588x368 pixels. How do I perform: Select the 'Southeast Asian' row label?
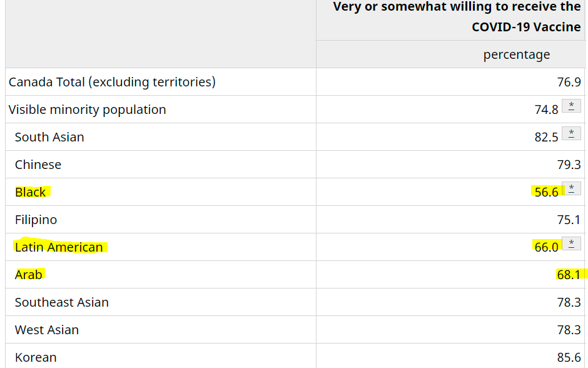point(62,302)
